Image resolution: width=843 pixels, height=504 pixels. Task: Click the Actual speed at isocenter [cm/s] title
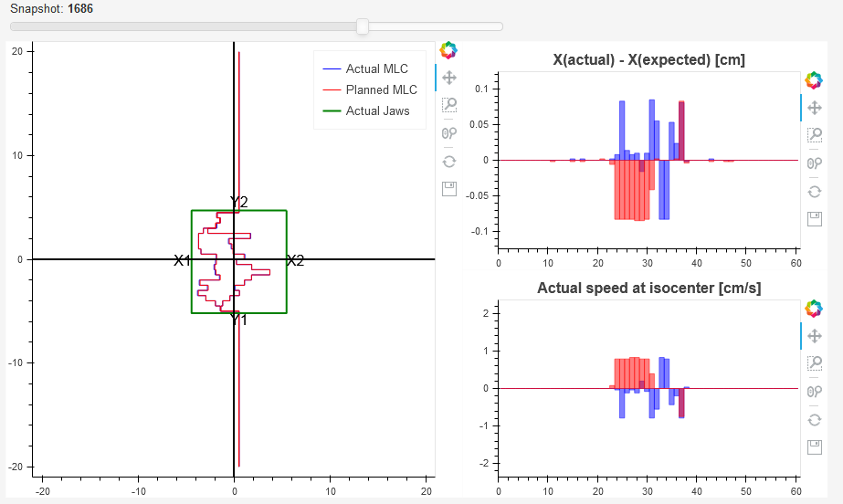(648, 288)
